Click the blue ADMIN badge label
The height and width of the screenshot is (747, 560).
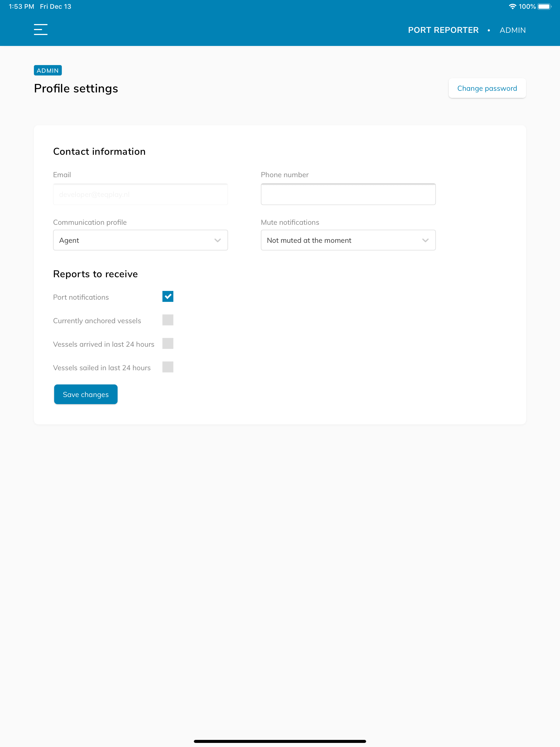(x=48, y=70)
